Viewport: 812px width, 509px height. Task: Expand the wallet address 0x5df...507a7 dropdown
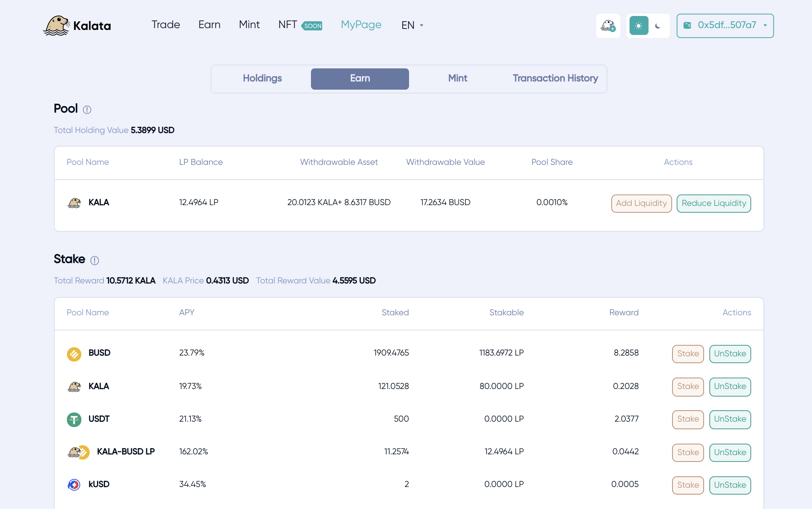(x=725, y=25)
